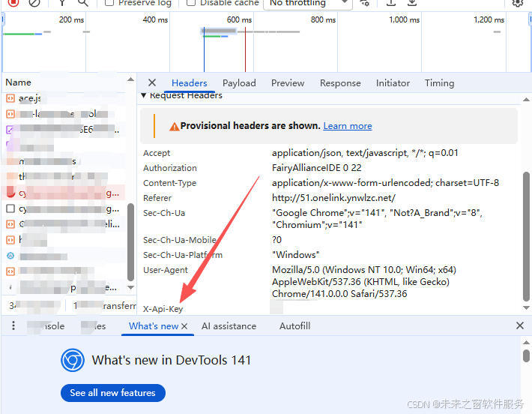Tick the checkbox beside request cy…g

[x=10, y=208]
